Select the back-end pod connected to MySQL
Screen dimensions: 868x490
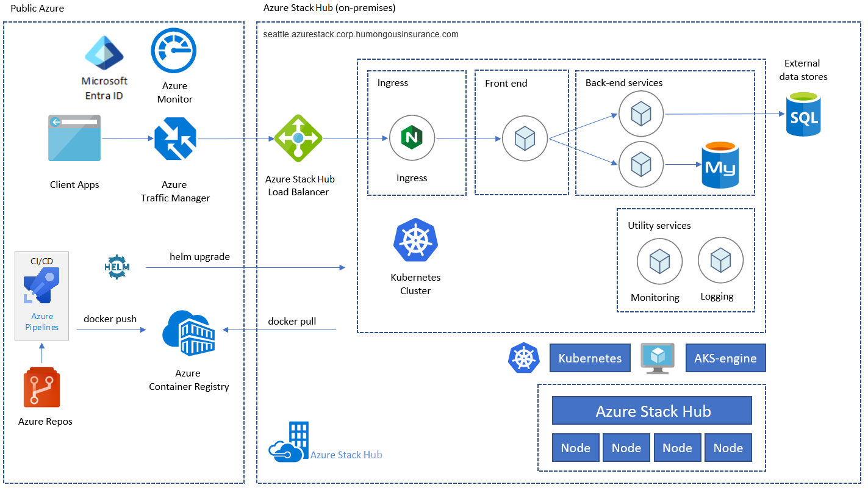[x=641, y=164]
